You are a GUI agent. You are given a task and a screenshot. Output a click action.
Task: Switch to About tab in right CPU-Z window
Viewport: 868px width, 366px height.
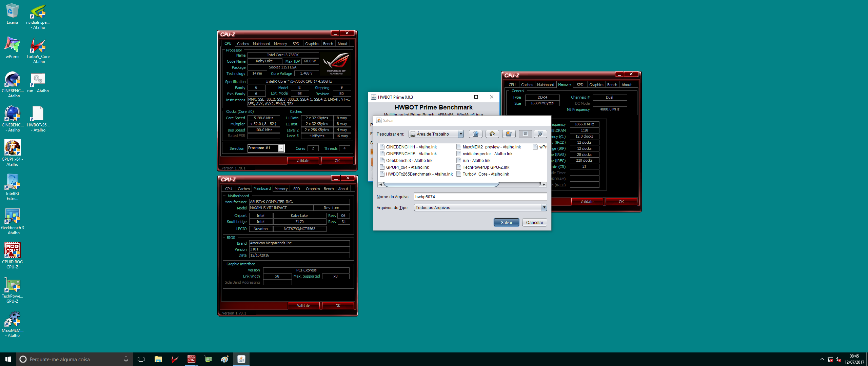[626, 85]
